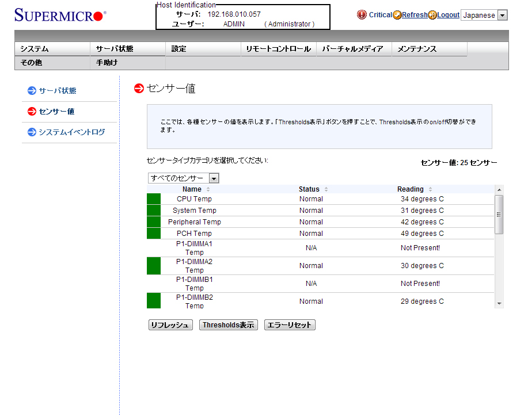This screenshot has width=524, height=420.
Task: Select the P1-DIMMA1 Temp sensor name
Action: pyautogui.click(x=194, y=248)
